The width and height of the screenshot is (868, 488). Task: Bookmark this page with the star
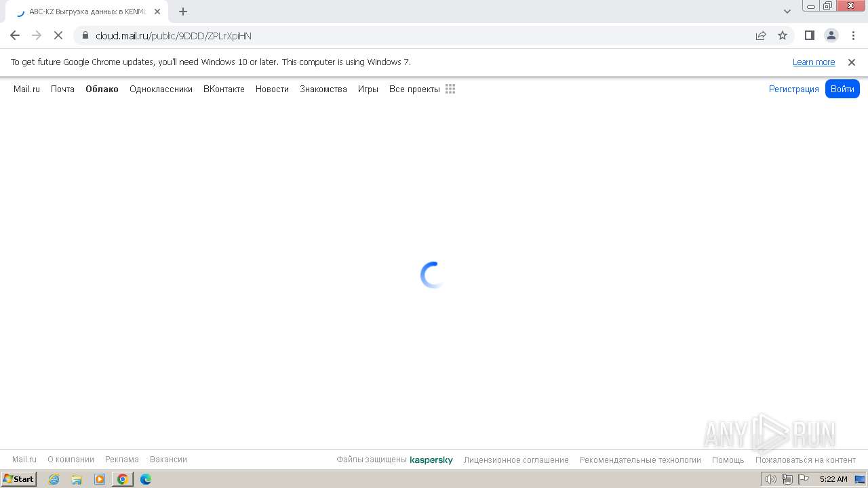point(783,35)
